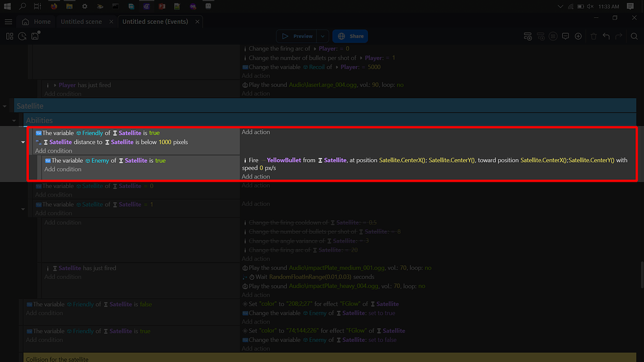This screenshot has height=362, width=644.
Task: Delete selected events with the trash icon
Action: (x=593, y=36)
